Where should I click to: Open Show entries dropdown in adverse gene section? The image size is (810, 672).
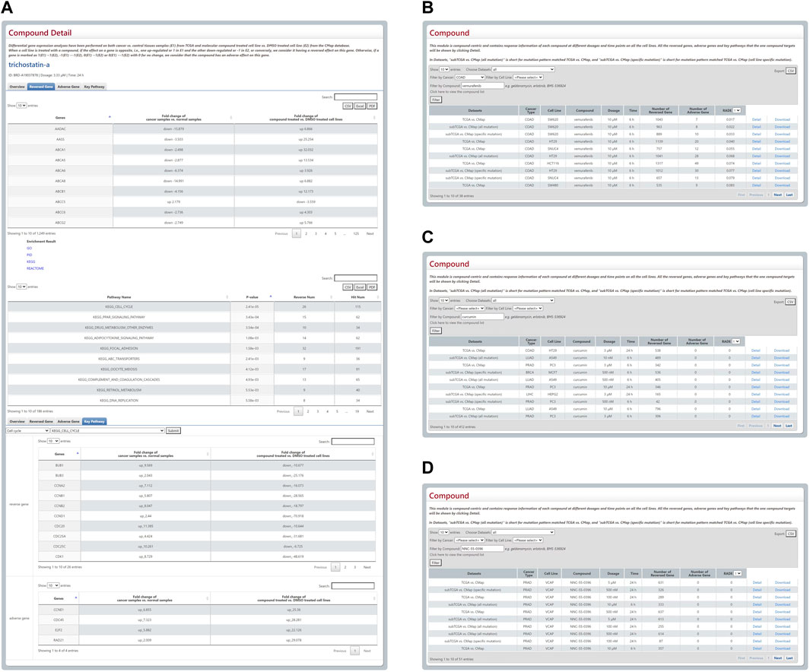[53, 585]
